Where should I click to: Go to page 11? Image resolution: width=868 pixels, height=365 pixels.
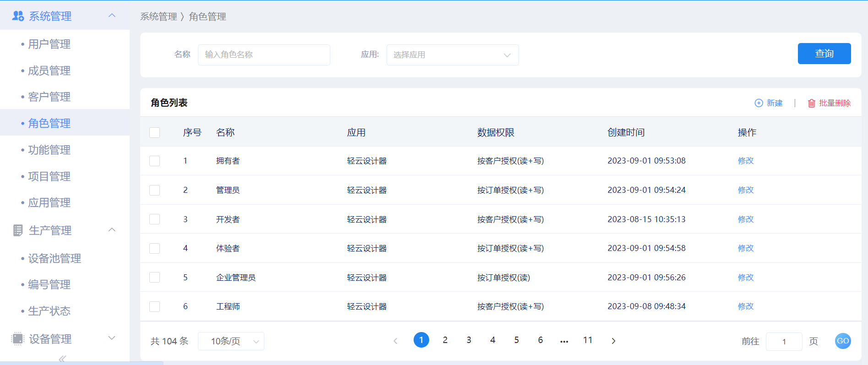588,340
